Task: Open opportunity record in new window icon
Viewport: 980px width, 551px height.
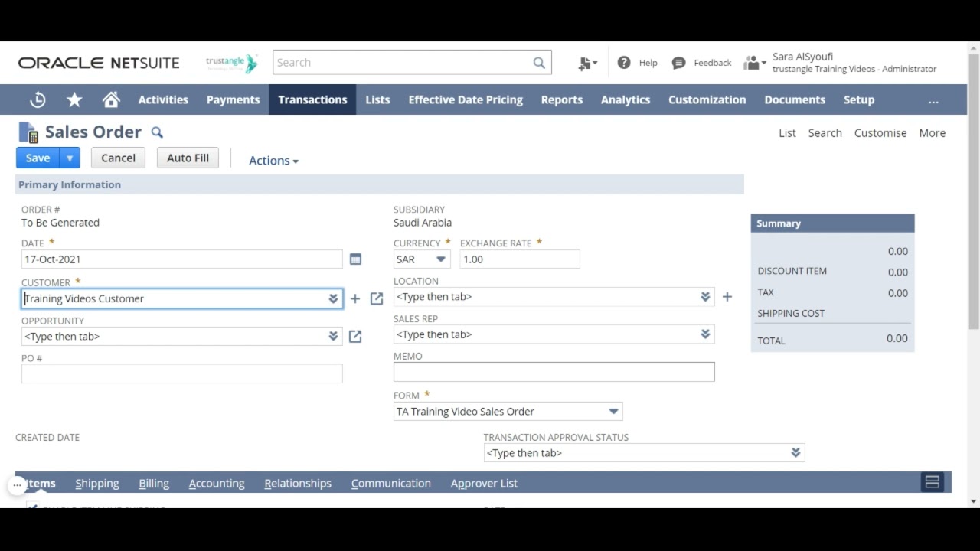Action: coord(355,336)
